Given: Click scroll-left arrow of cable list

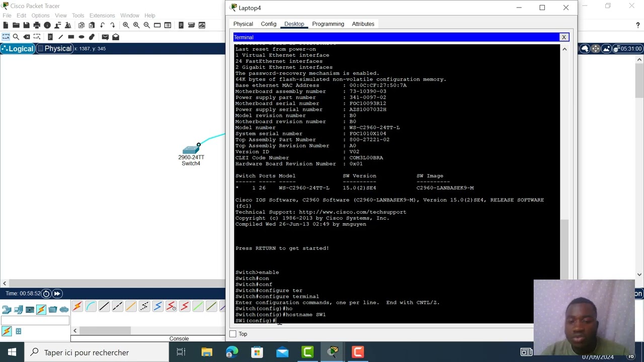Looking at the screenshot, I should 75,330.
